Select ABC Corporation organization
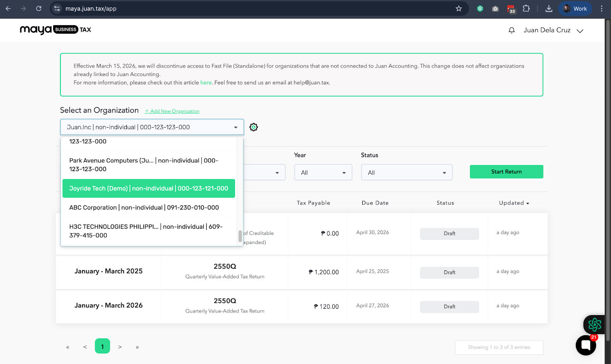The height and width of the screenshot is (364, 611). click(x=149, y=207)
